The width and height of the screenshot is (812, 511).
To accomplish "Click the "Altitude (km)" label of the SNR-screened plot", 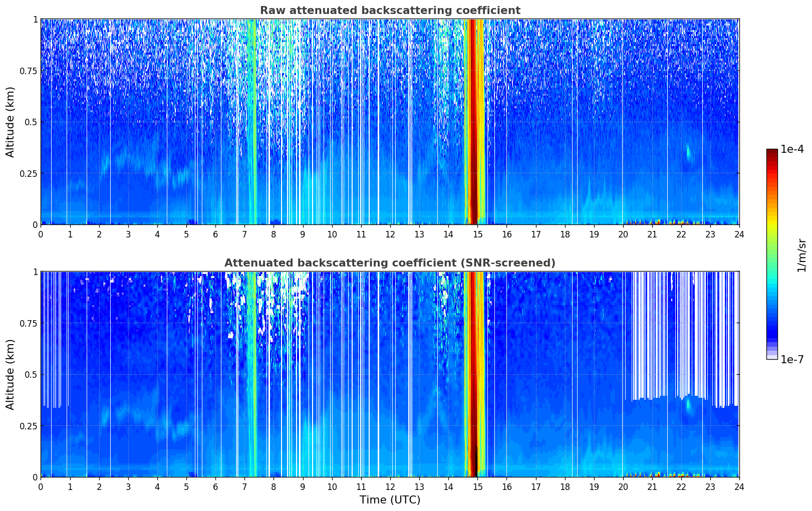I will [11, 374].
